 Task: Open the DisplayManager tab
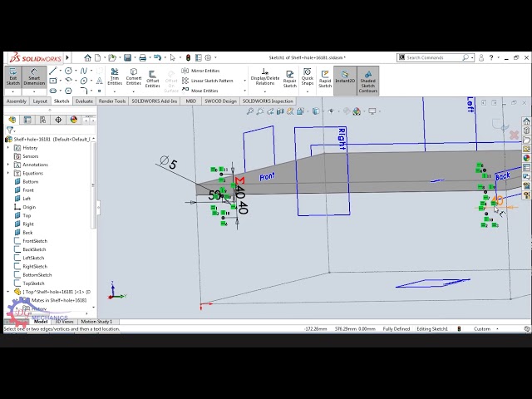pyautogui.click(x=74, y=120)
